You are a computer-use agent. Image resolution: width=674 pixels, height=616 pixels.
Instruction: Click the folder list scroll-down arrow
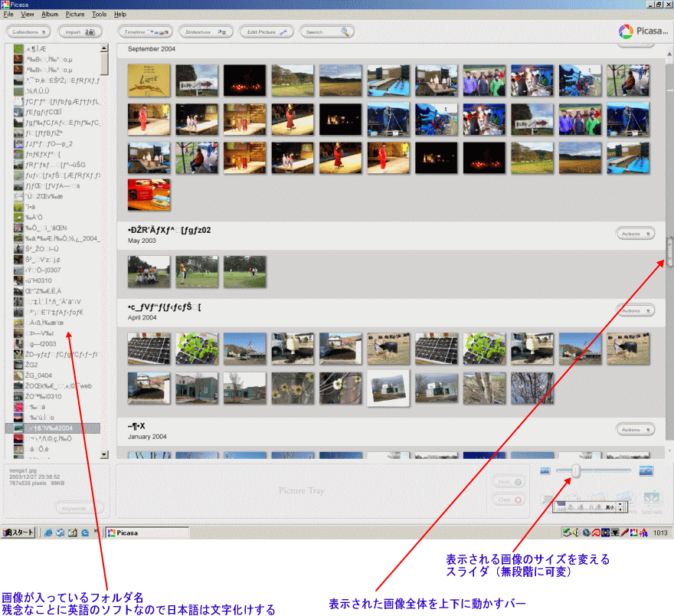tap(105, 455)
